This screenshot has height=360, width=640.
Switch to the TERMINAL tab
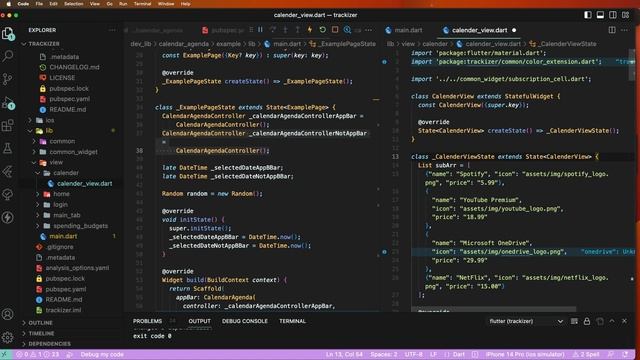point(292,321)
